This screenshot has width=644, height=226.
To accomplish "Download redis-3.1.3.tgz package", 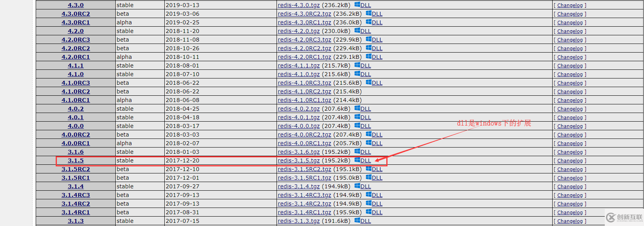I will click(x=299, y=221).
